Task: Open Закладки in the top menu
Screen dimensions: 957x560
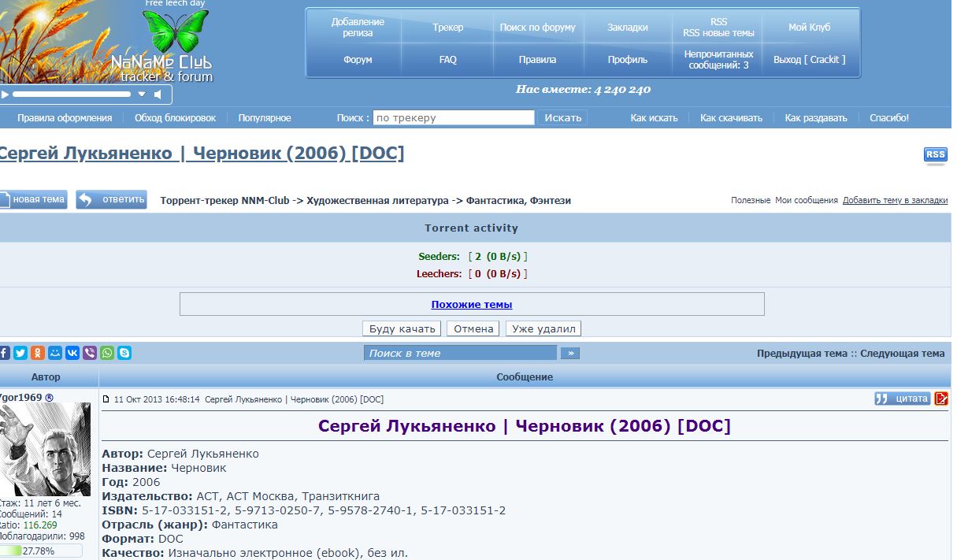Action: (628, 28)
